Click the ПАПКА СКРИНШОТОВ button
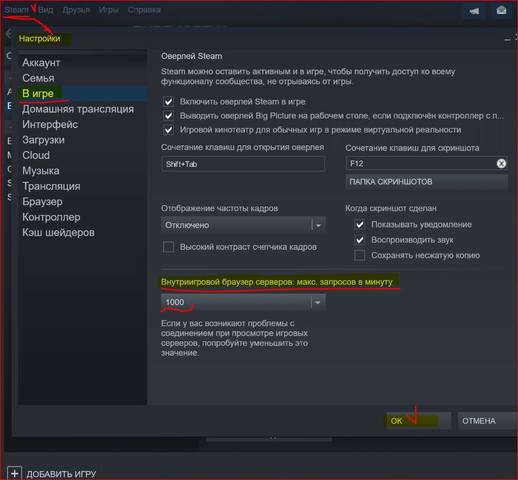518x480 pixels. pos(426,182)
